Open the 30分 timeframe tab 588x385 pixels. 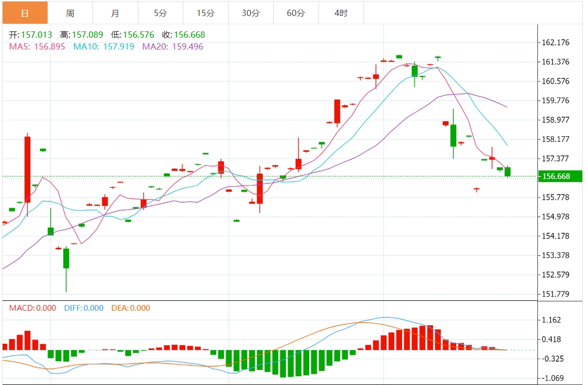pos(251,13)
